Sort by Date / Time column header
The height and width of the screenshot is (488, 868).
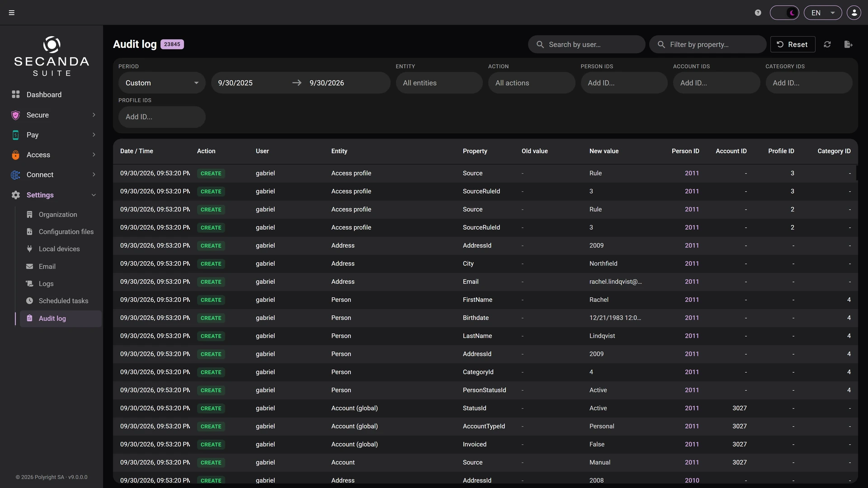coord(137,151)
